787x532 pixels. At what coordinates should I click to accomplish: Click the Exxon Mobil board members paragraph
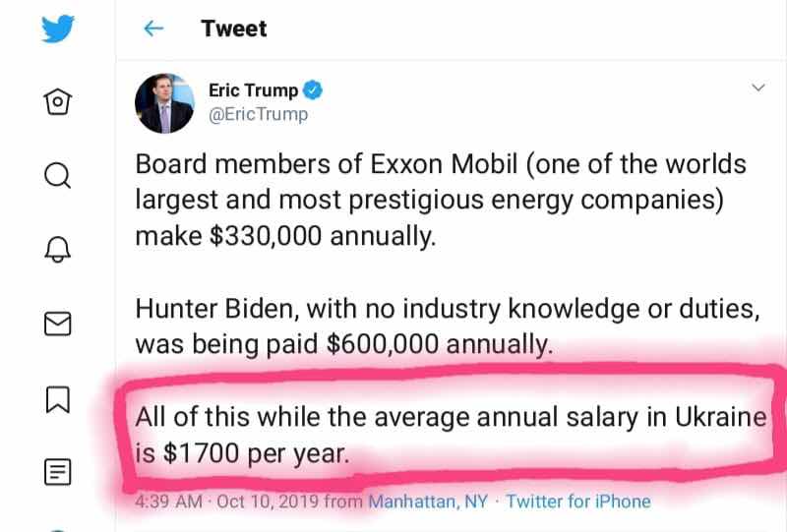tap(441, 201)
